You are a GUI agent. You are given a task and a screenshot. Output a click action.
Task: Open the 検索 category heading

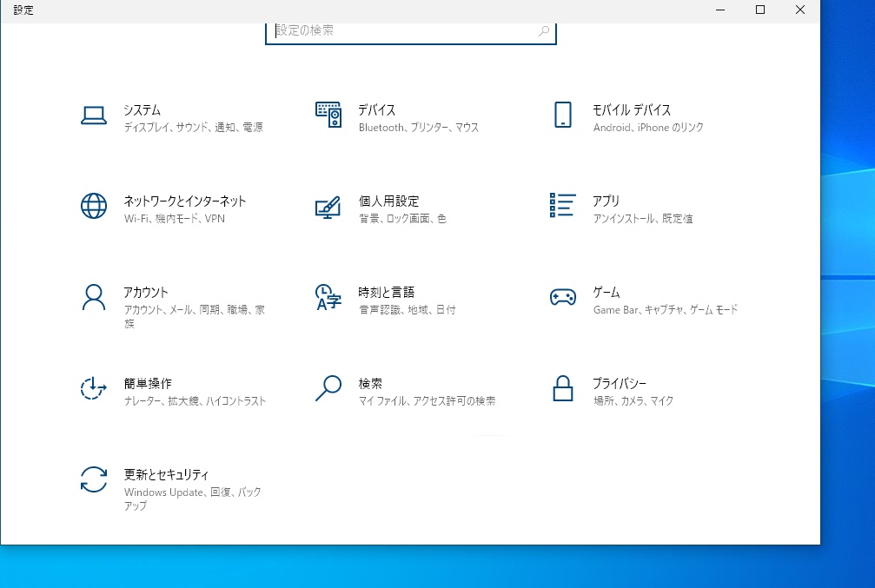coord(370,383)
